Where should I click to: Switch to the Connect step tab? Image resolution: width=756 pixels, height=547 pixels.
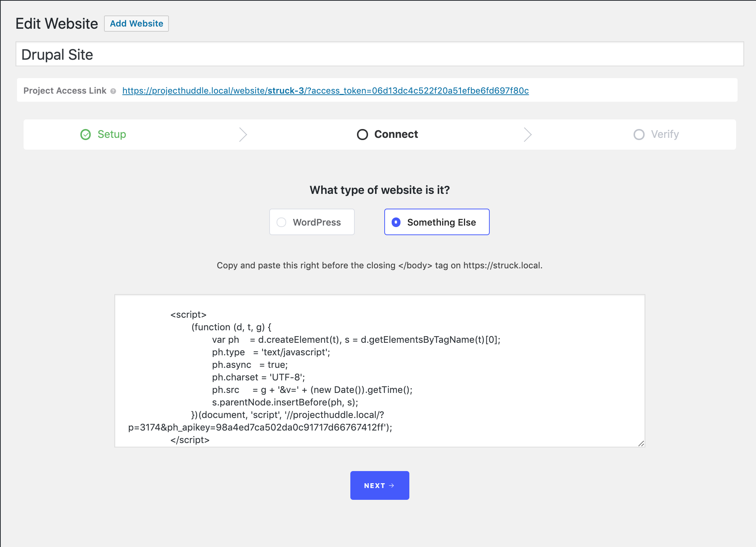(x=396, y=135)
